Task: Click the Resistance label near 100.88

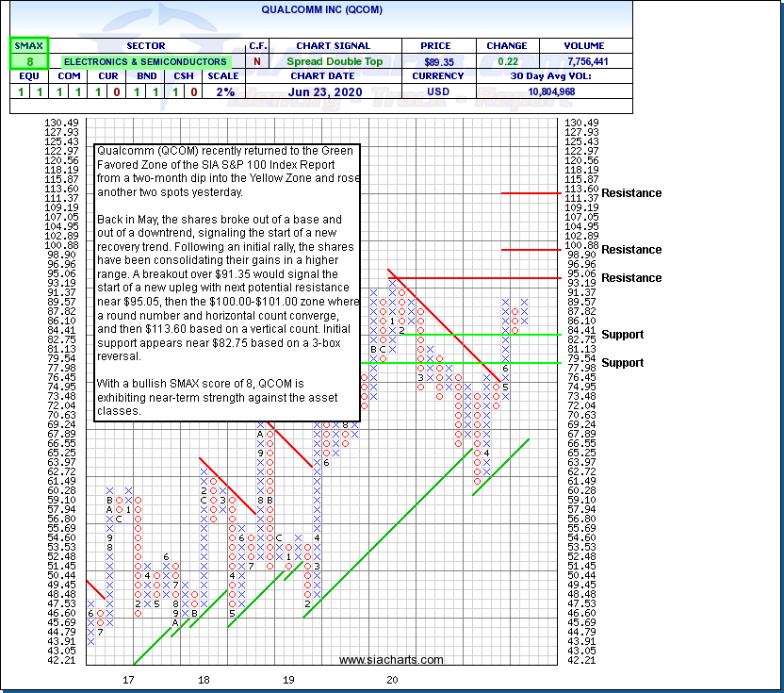Action: (x=631, y=250)
